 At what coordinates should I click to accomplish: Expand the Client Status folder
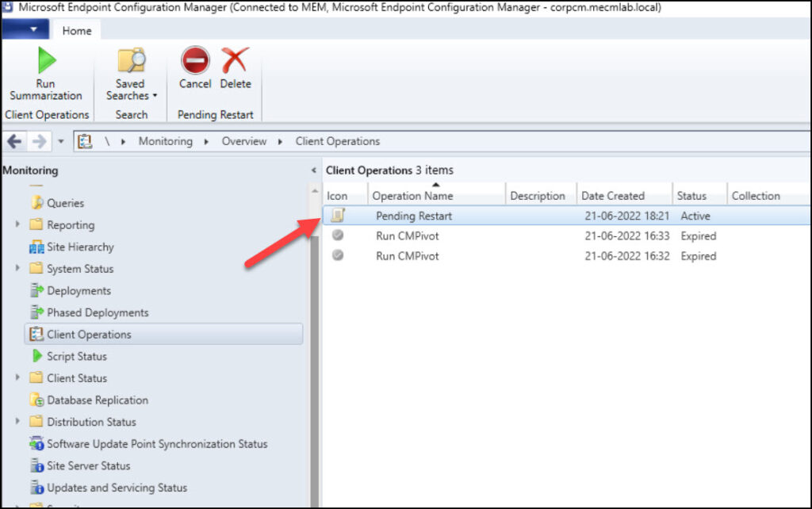[x=17, y=377]
